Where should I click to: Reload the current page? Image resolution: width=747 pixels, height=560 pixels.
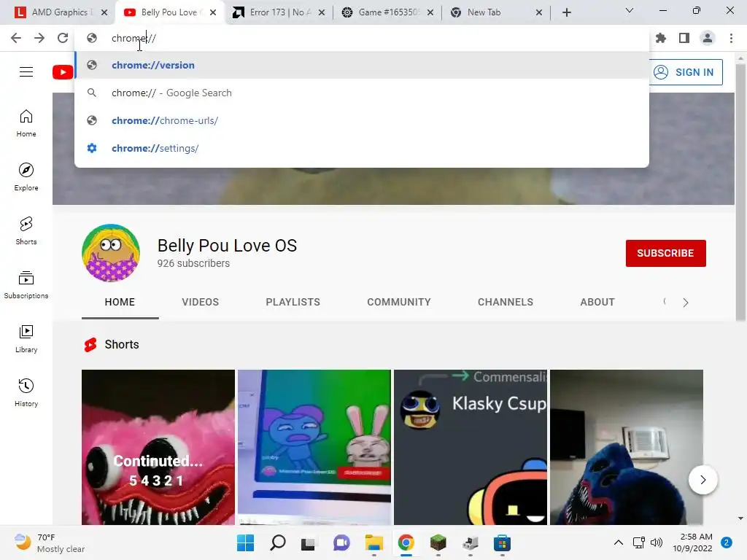63,38
